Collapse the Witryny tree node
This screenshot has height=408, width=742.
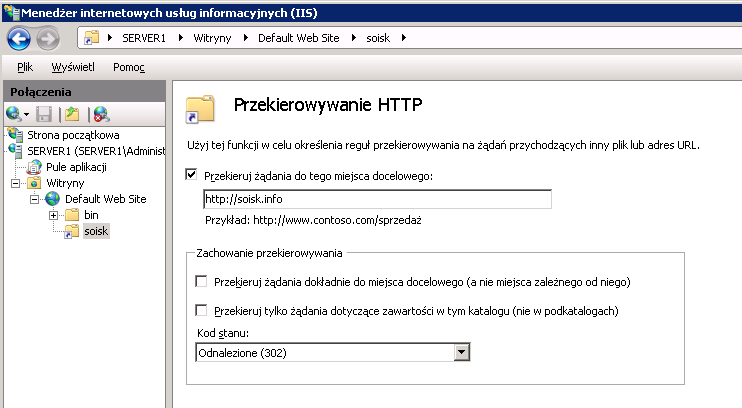tap(16, 183)
